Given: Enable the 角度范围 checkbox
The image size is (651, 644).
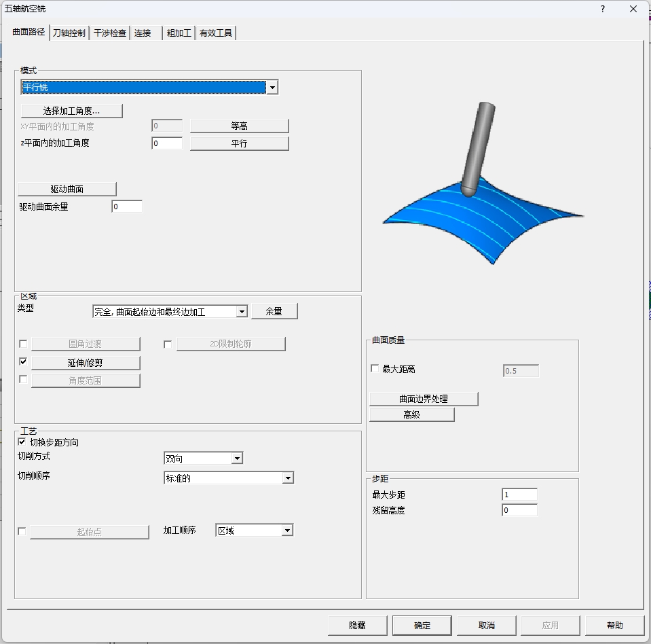Looking at the screenshot, I should pyautogui.click(x=23, y=379).
